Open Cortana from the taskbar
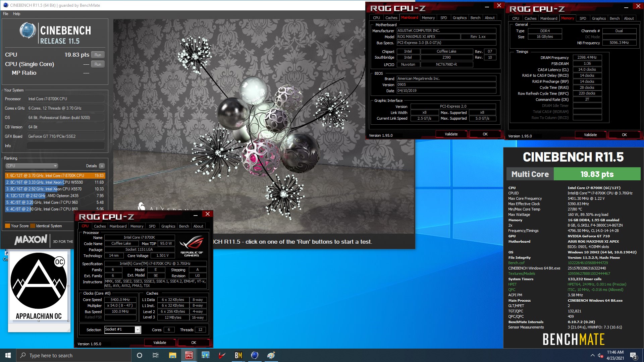This screenshot has height=362, width=644. tap(140, 355)
